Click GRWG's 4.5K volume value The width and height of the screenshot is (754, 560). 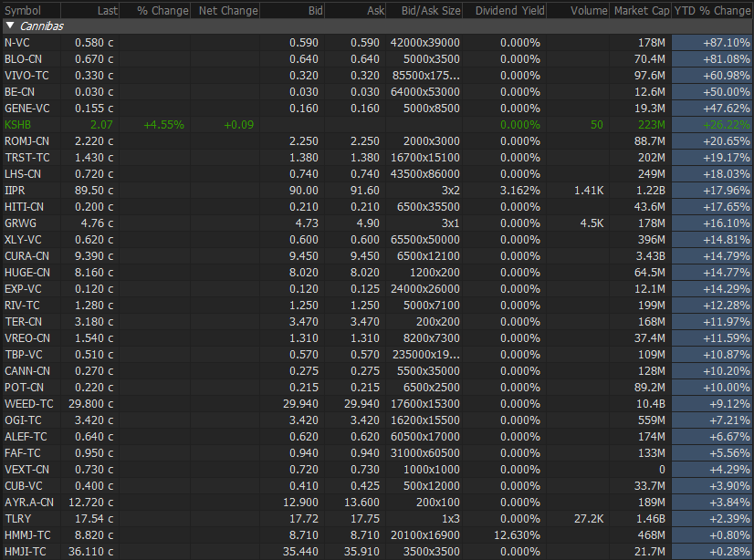592,223
